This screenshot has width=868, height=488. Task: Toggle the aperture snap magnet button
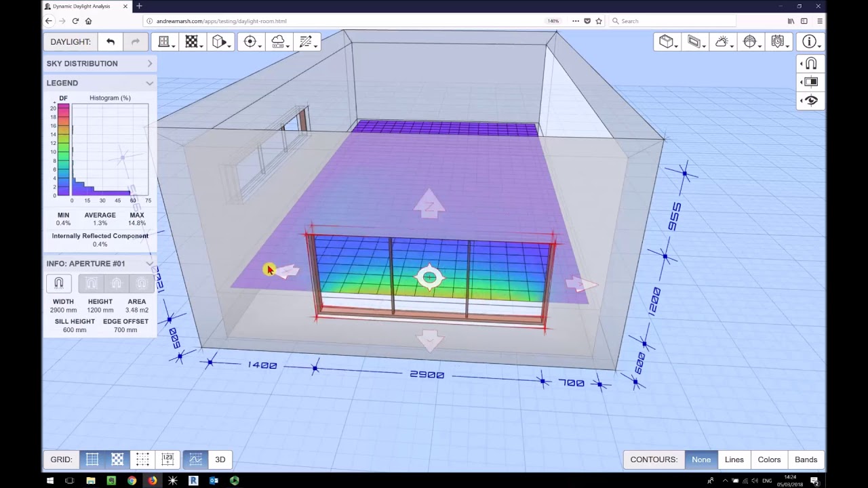59,283
